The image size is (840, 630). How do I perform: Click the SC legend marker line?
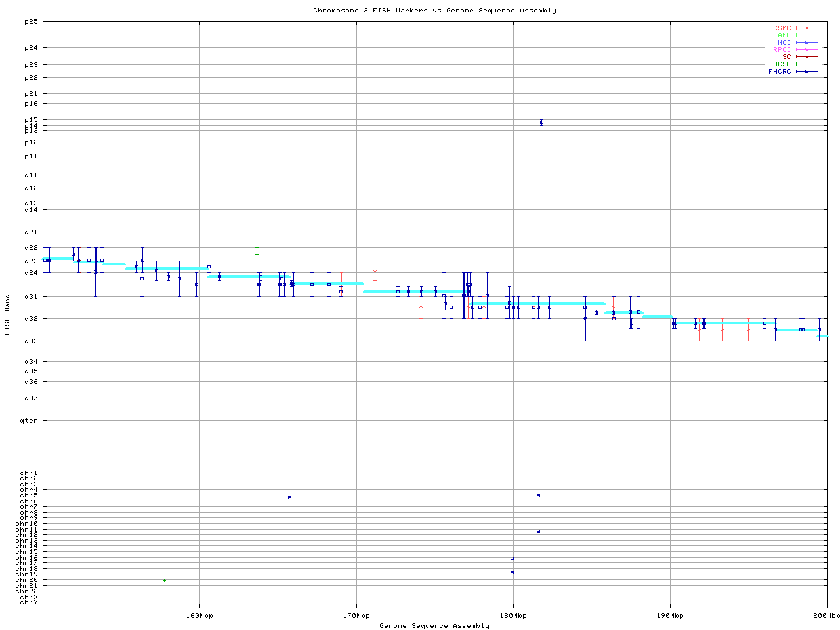807,57
